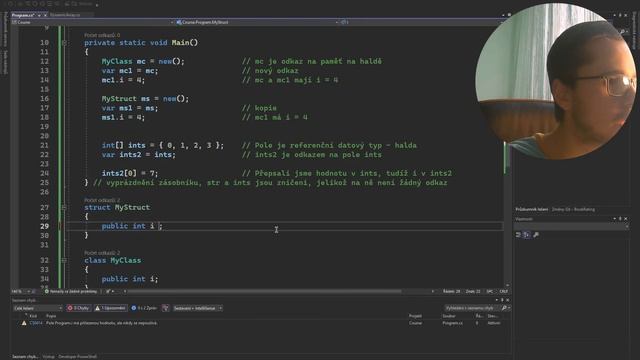
Task: Open the Toolbox side tab on left
Action: (x=5, y=62)
